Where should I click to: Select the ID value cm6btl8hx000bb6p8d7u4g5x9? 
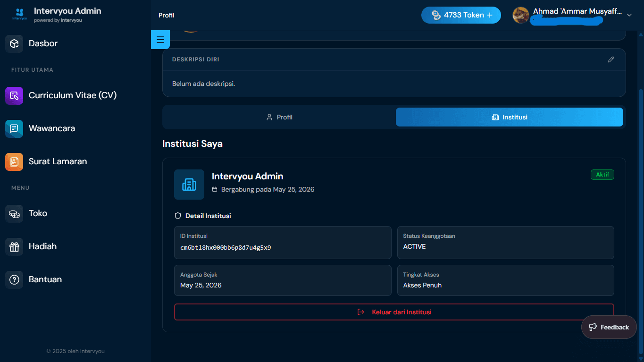226,247
